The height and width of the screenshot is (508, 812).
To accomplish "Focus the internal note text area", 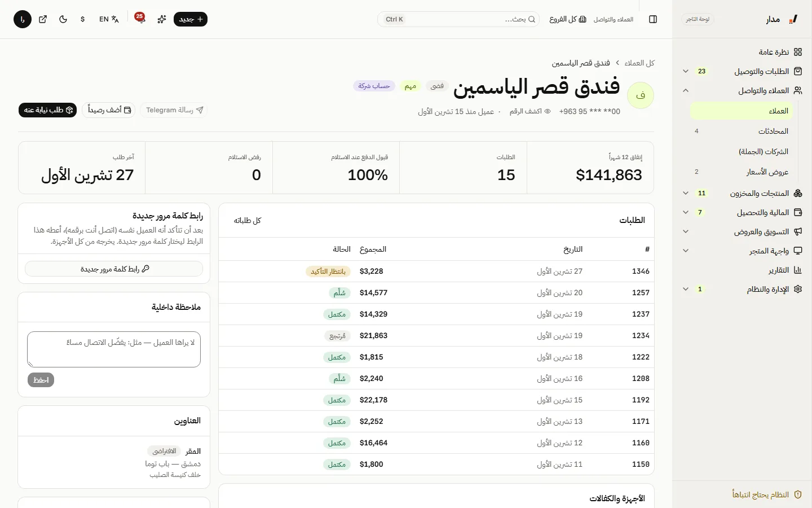I will [114, 349].
